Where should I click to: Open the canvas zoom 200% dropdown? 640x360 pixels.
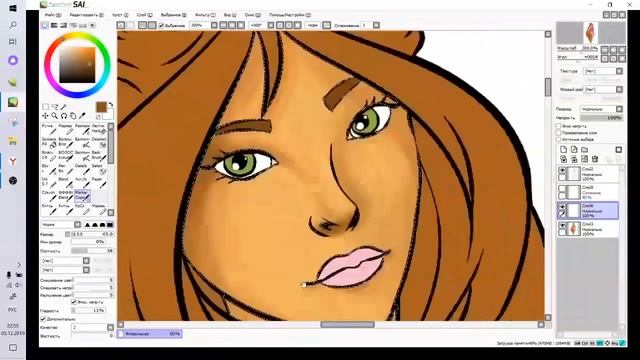point(214,25)
